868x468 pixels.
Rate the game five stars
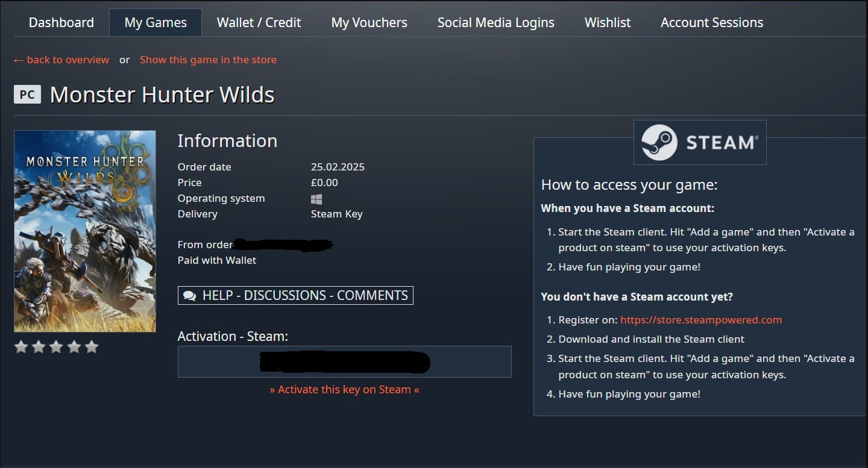point(91,347)
